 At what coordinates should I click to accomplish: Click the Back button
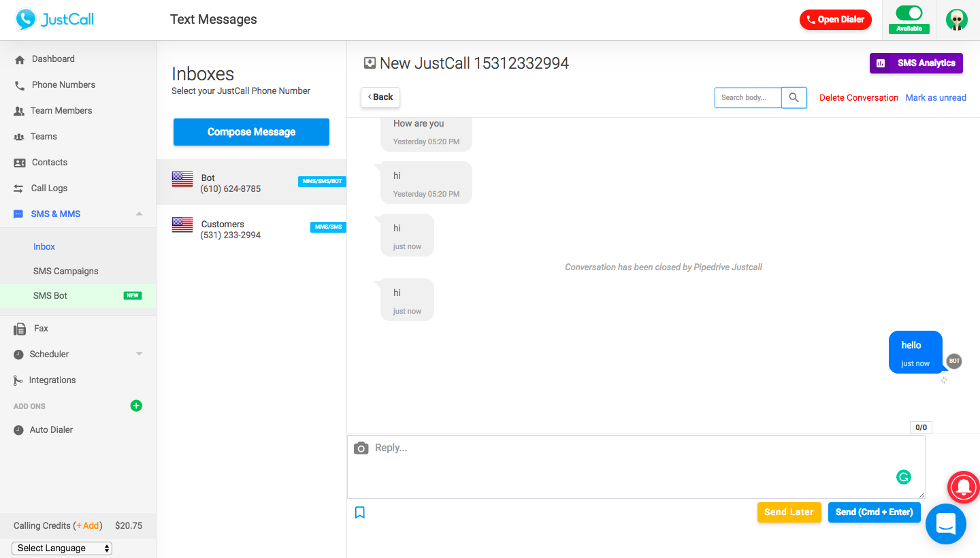(x=380, y=97)
